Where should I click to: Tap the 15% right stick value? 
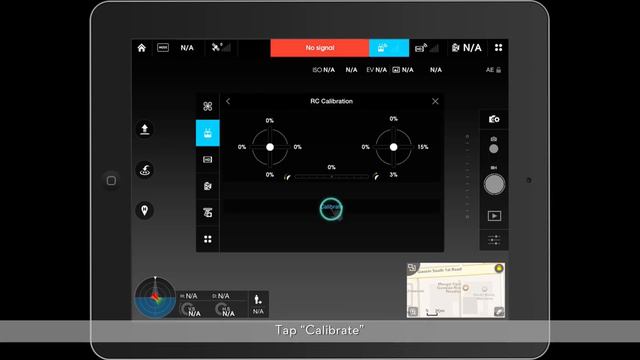point(423,147)
